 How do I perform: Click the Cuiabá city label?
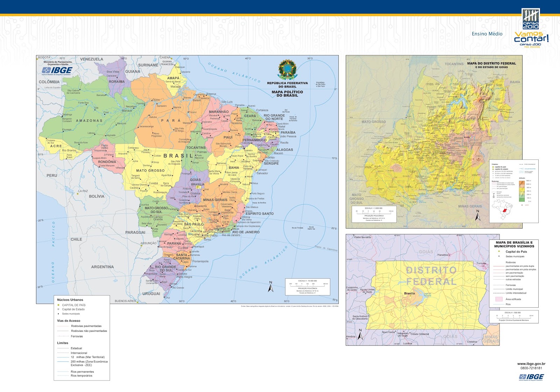(153, 183)
